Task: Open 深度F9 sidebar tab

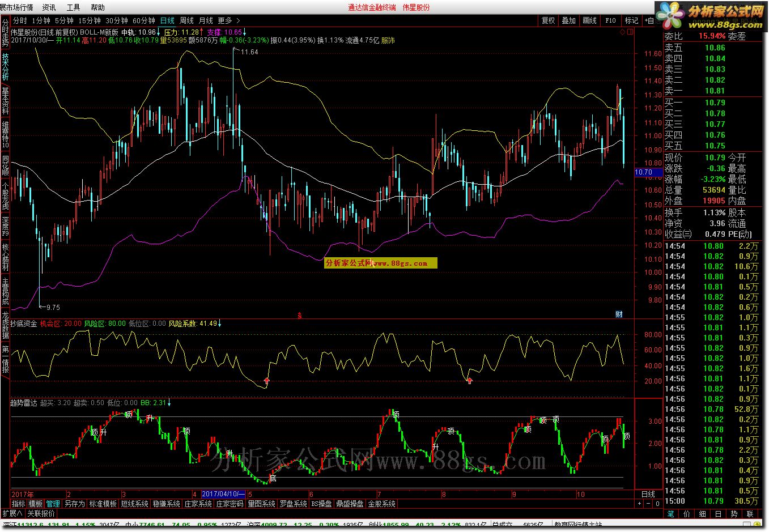Action: [5, 226]
